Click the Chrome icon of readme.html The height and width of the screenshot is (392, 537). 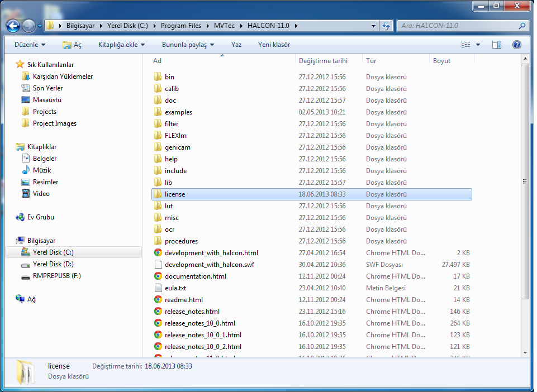click(158, 299)
